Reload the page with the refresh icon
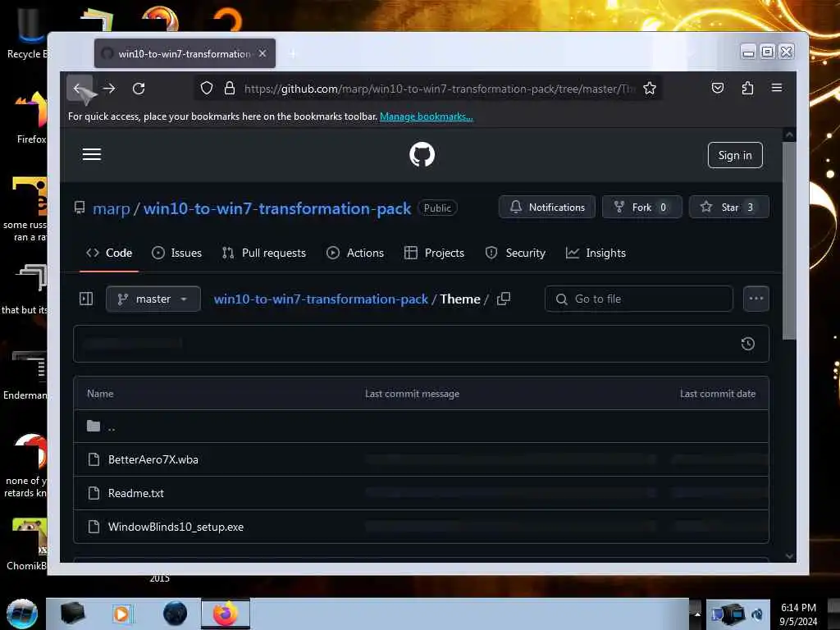Viewport: 840px width, 630px height. coord(139,89)
